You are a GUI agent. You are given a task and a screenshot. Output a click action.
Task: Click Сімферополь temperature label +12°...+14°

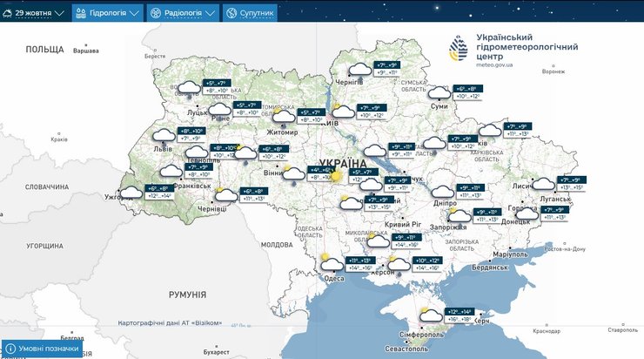click(x=460, y=312)
